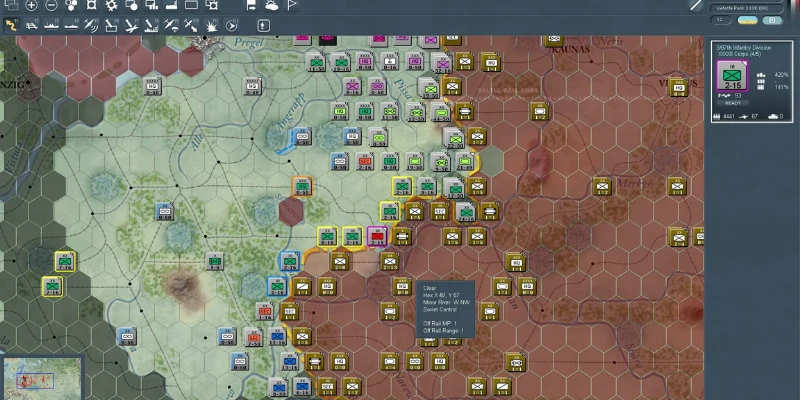Viewport: 800px width, 400px height.
Task: Open the gear settings icon in top toolbar
Action: point(111,6)
